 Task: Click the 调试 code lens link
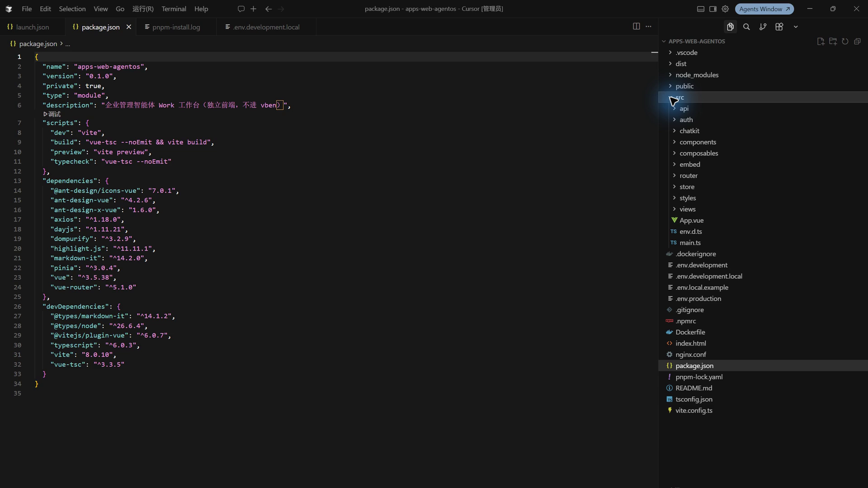(x=52, y=114)
